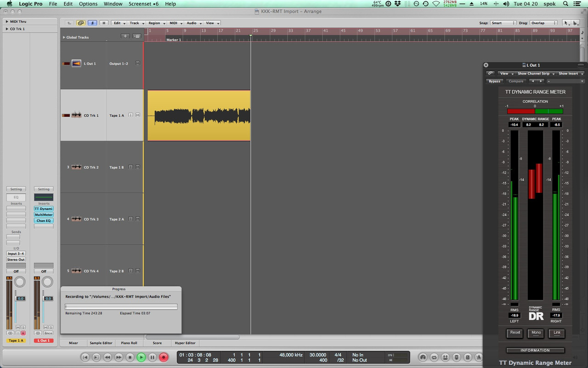Viewport: 588px width, 368px height.
Task: Select the Pointer tool in the tool menu
Action: tap(566, 23)
